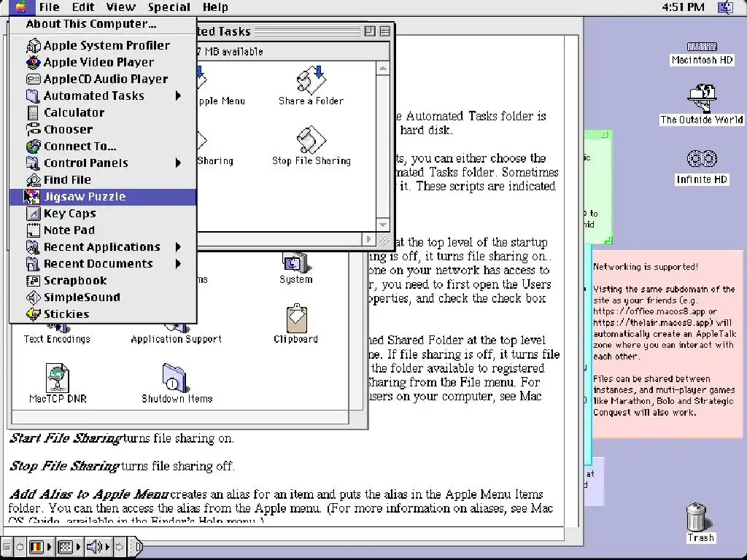Collapse Control Strip using its end tab

coord(136,547)
